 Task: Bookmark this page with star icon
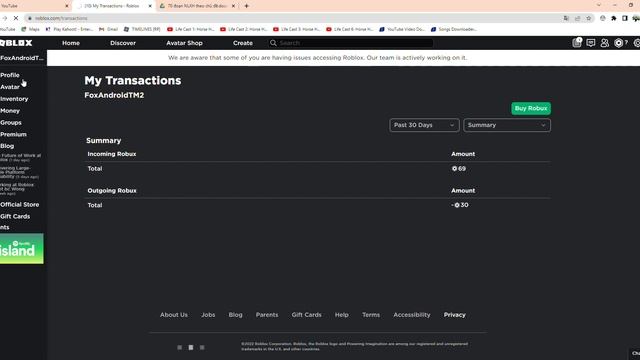point(589,18)
